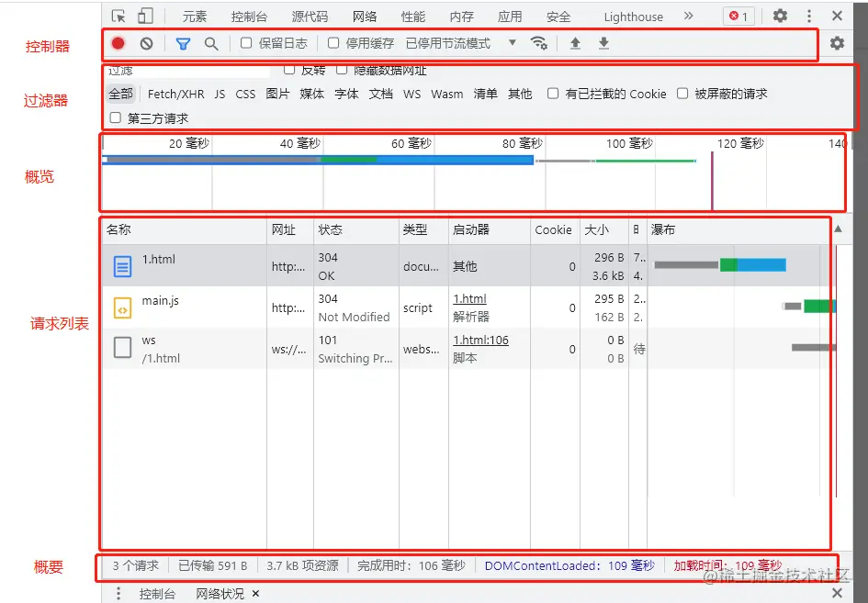Image resolution: width=868 pixels, height=603 pixels.
Task: Filter requests by 媒体 type
Action: click(311, 94)
